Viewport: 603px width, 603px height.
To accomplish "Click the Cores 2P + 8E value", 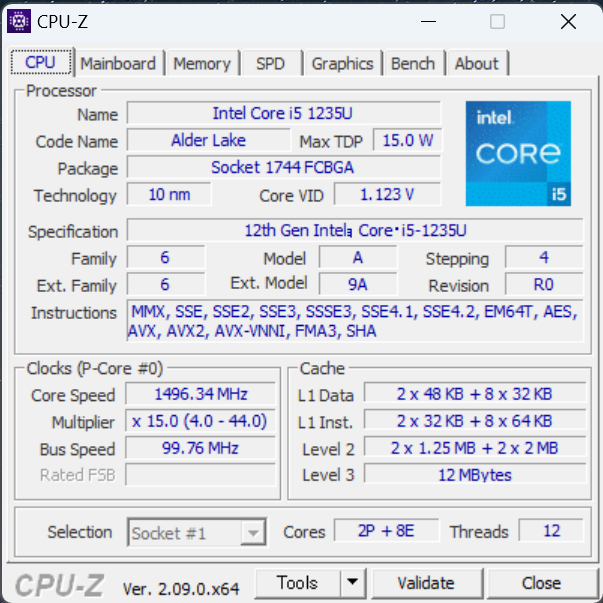I will click(x=386, y=531).
